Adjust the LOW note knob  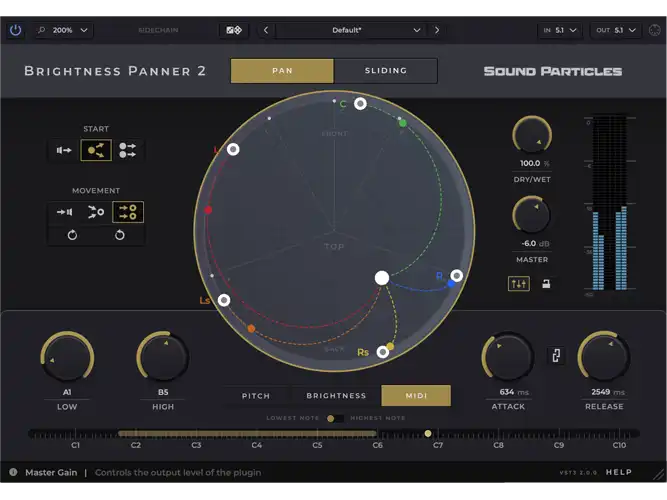[x=67, y=357]
